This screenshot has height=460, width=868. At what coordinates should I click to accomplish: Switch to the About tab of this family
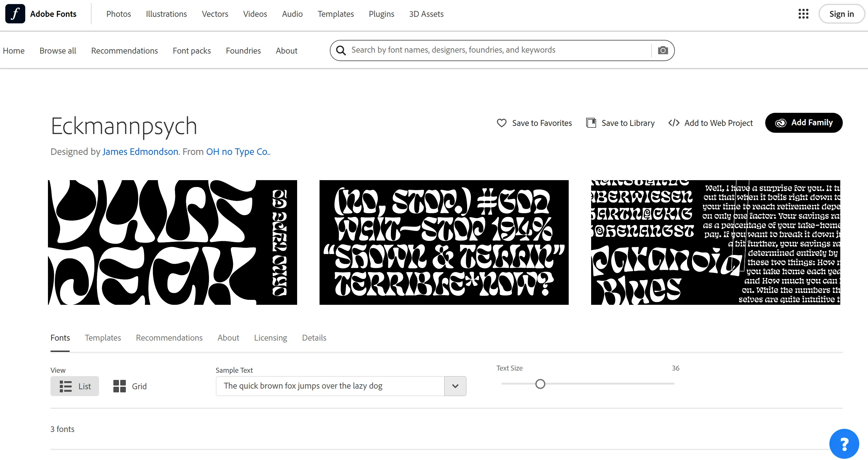coord(228,338)
